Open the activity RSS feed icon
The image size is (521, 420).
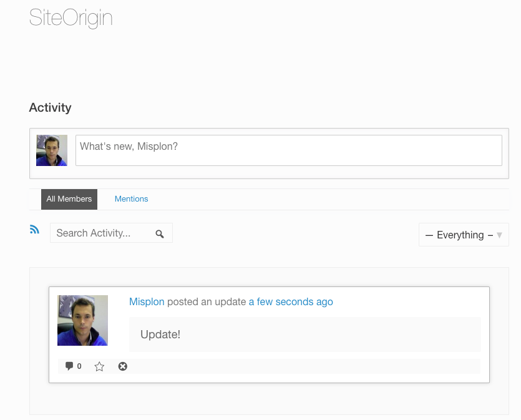click(34, 230)
